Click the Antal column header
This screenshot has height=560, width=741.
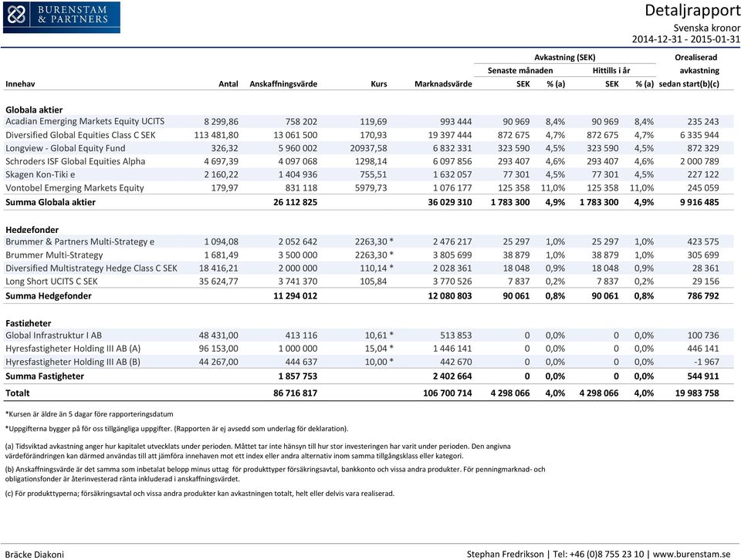[228, 84]
